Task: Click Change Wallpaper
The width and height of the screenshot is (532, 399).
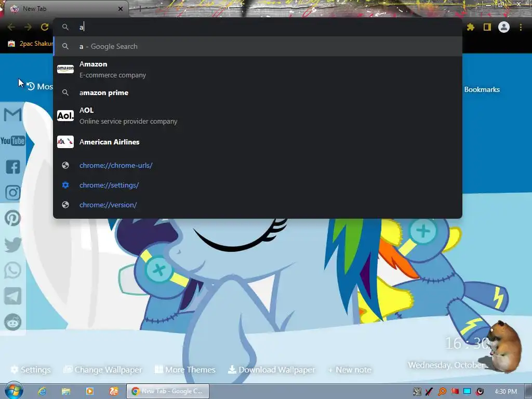Action: (x=103, y=369)
